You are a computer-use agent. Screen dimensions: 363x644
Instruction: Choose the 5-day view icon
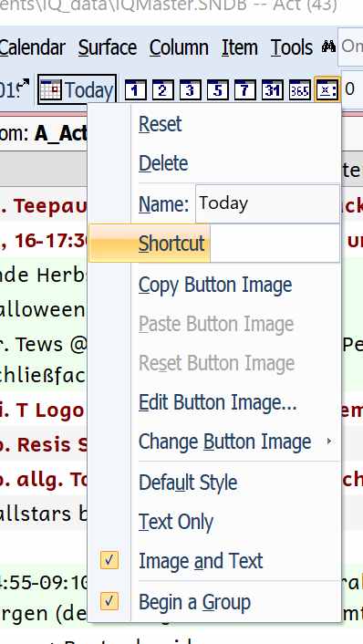point(218,89)
